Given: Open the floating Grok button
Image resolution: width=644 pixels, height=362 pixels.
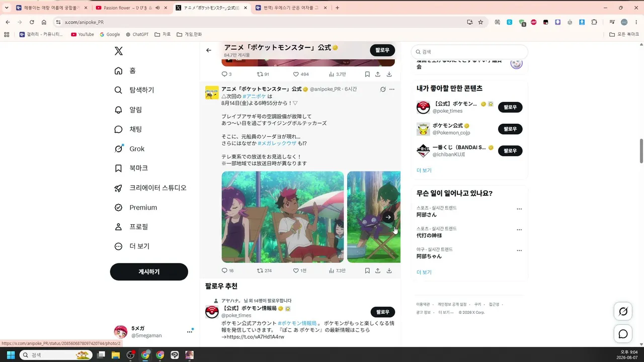Looking at the screenshot, I should pyautogui.click(x=623, y=312).
